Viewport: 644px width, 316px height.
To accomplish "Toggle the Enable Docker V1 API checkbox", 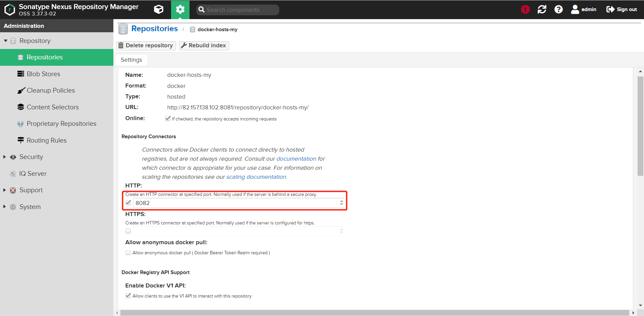I will pos(128,296).
